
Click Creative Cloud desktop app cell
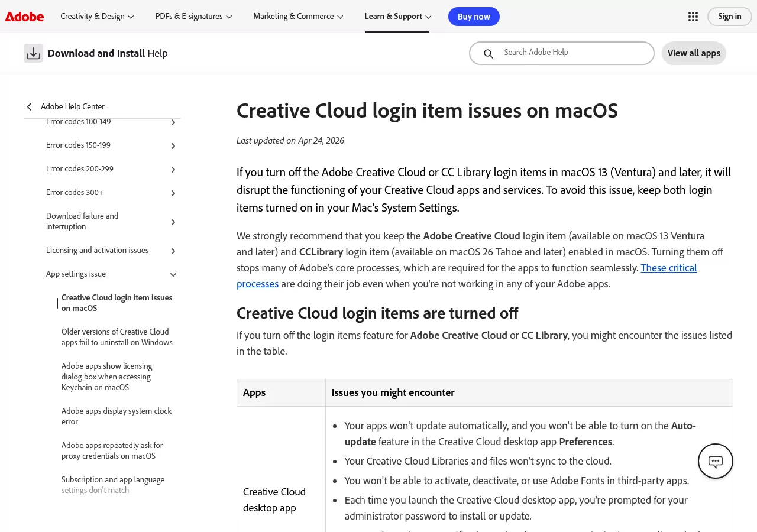[x=274, y=499]
